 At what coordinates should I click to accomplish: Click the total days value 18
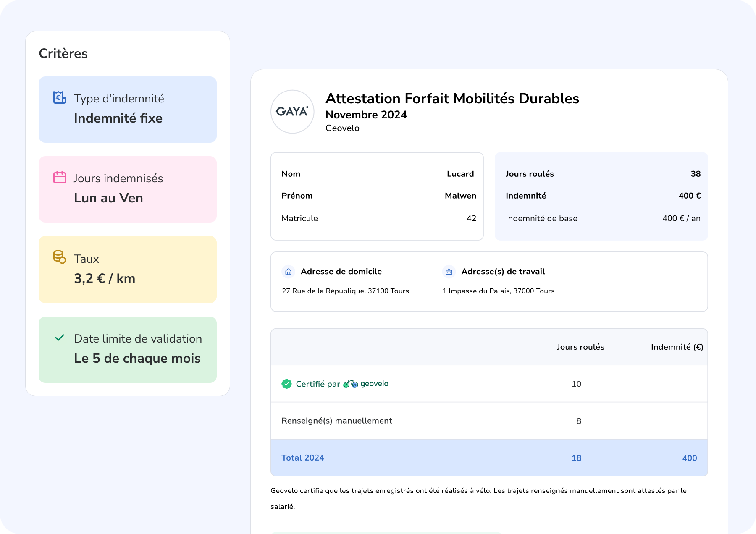coord(576,458)
